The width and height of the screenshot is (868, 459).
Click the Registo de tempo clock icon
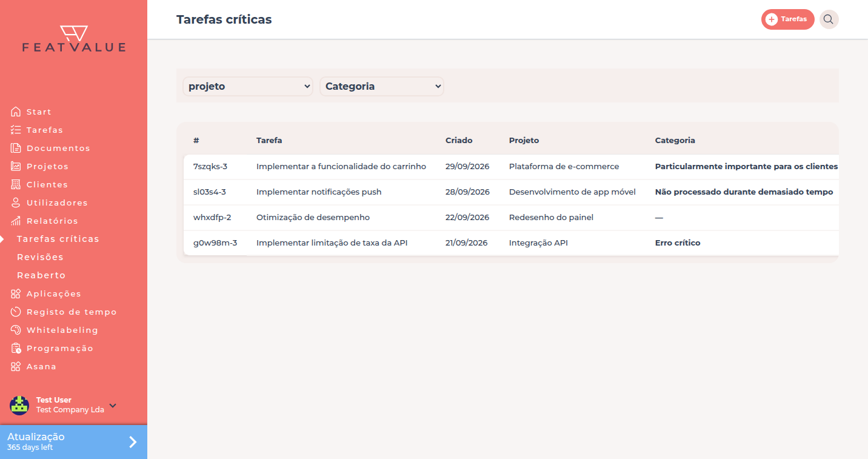(16, 312)
